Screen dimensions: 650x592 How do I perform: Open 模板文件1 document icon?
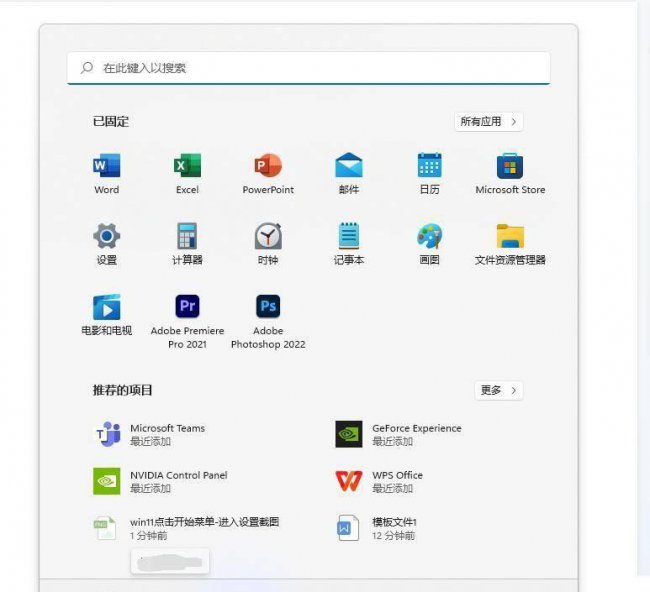[x=348, y=528]
